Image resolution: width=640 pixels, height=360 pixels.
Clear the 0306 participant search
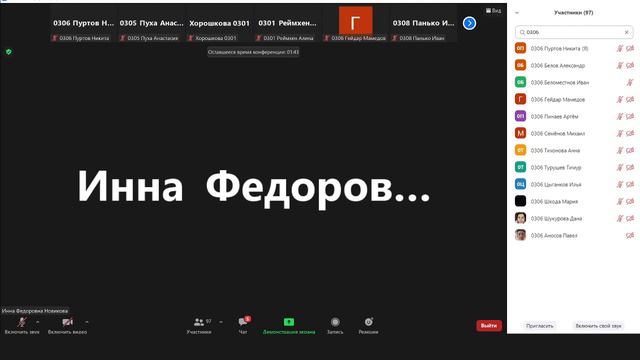627,32
